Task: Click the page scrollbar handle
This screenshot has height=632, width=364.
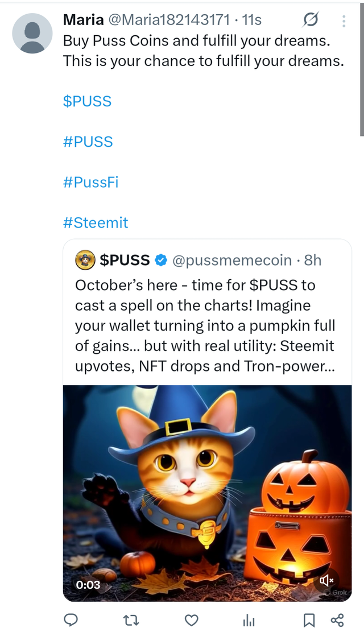Action: (x=362, y=68)
